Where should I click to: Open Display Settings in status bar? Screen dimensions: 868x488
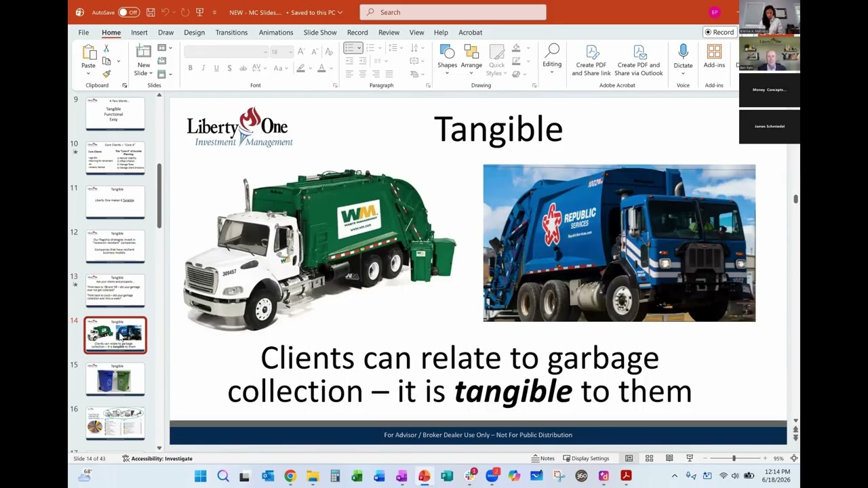click(586, 458)
